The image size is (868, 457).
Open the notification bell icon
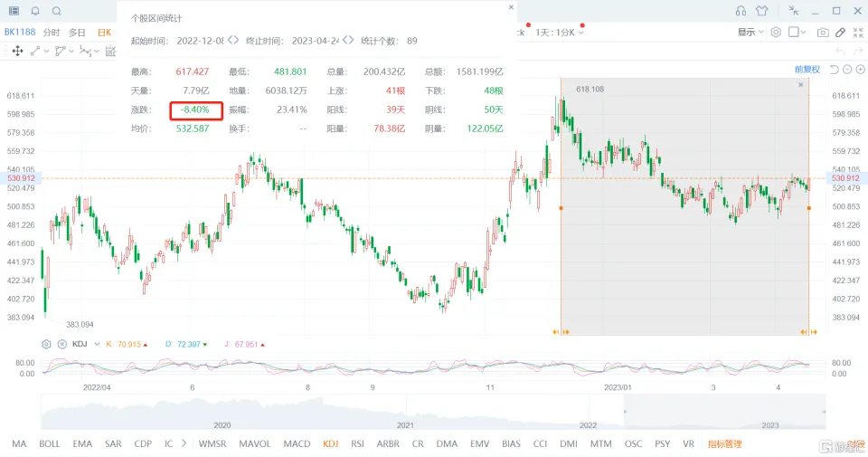point(35,11)
